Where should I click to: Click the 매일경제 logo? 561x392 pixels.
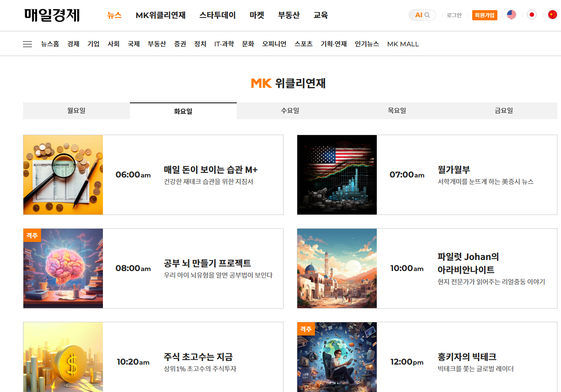click(x=53, y=15)
